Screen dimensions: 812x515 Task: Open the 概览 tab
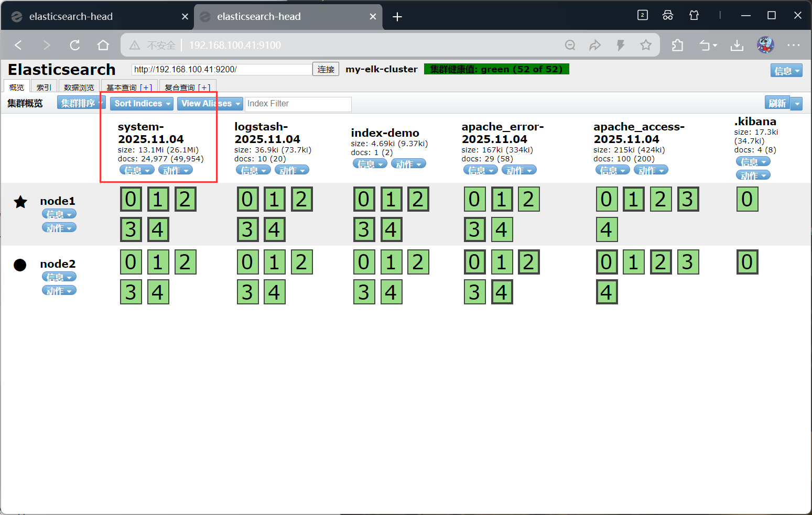[16, 87]
